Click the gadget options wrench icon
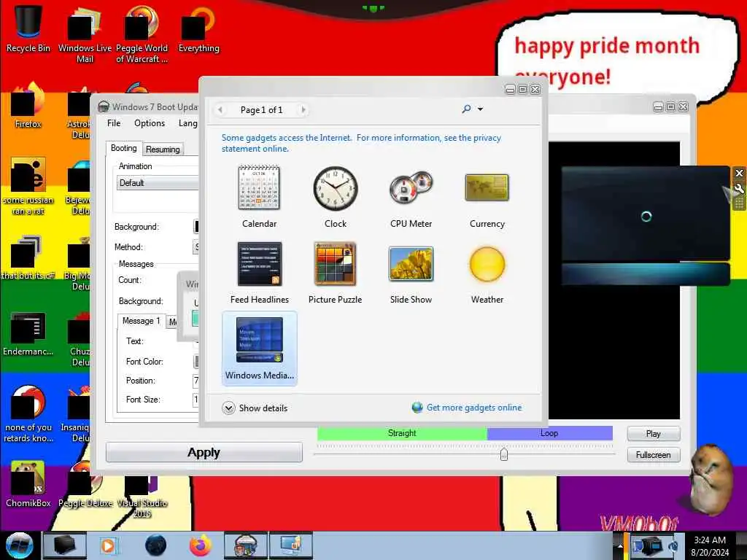 click(739, 189)
